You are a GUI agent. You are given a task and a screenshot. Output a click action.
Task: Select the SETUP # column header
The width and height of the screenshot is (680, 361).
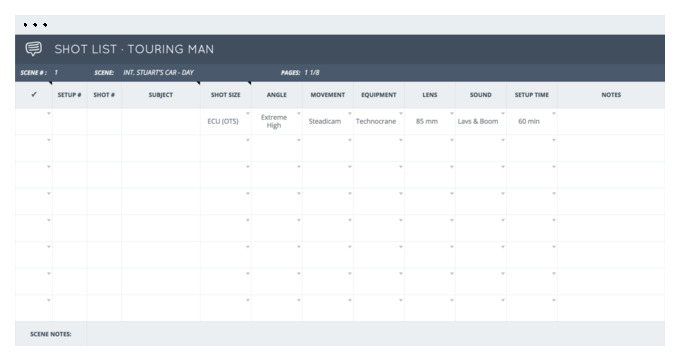69,95
